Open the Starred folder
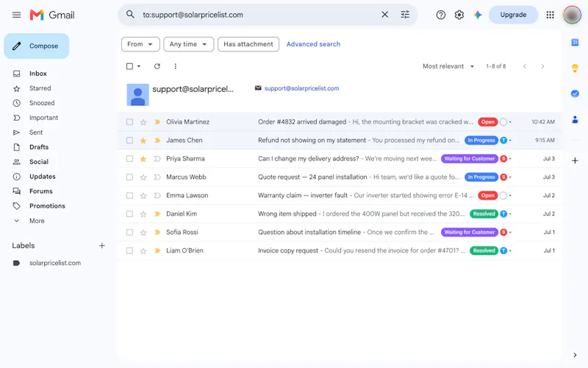This screenshot has width=588, height=368. click(x=40, y=88)
